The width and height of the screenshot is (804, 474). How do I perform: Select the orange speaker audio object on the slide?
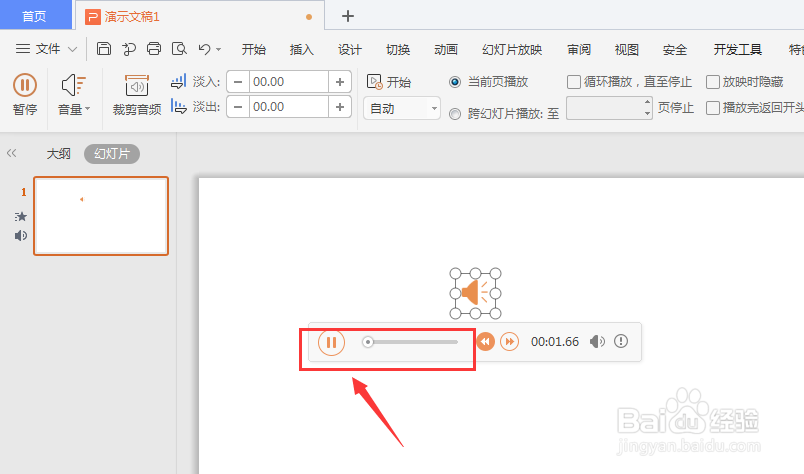pos(475,293)
